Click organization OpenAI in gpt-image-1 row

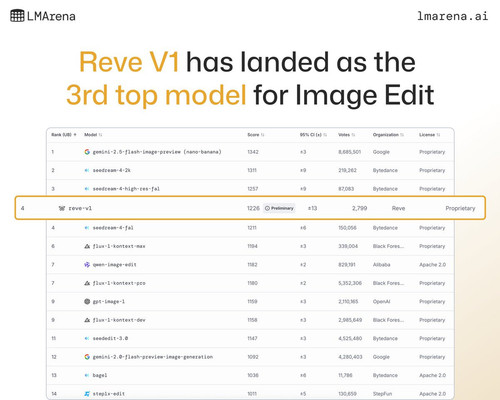tap(381, 301)
